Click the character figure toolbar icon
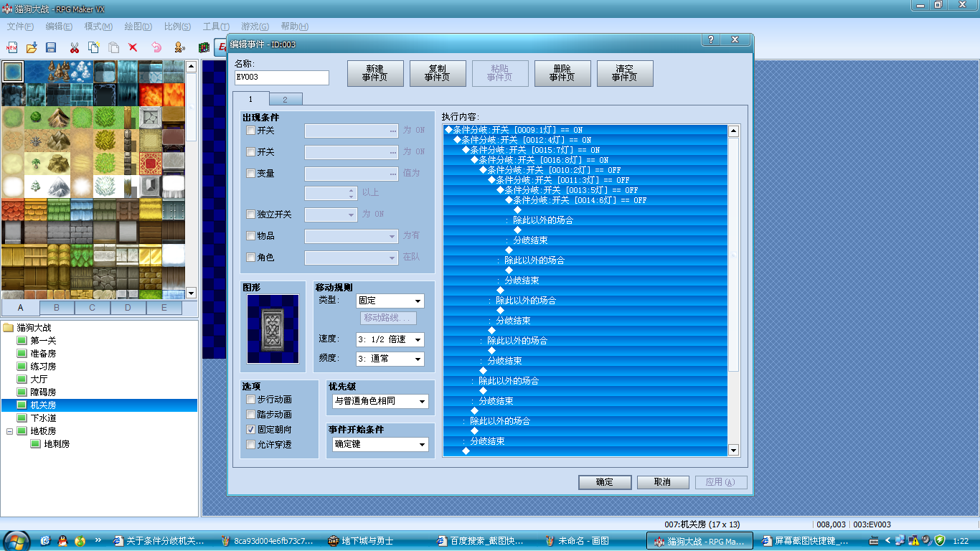 click(179, 47)
